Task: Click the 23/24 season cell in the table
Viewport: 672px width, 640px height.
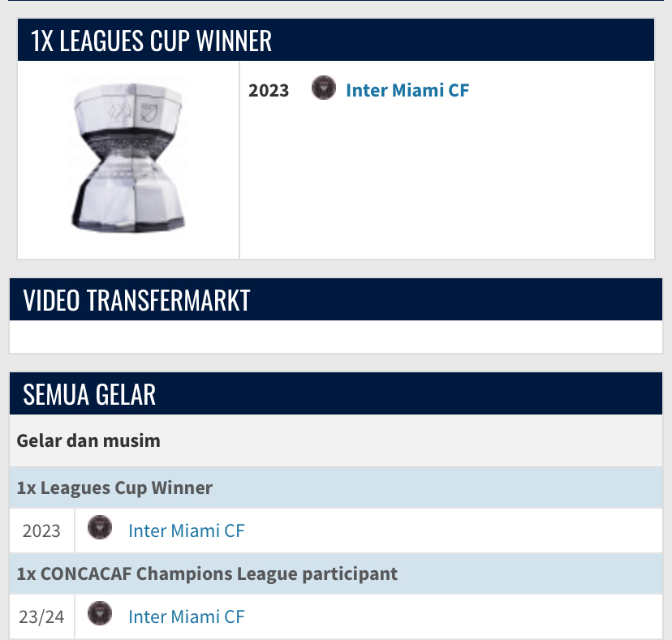Action: tap(41, 617)
